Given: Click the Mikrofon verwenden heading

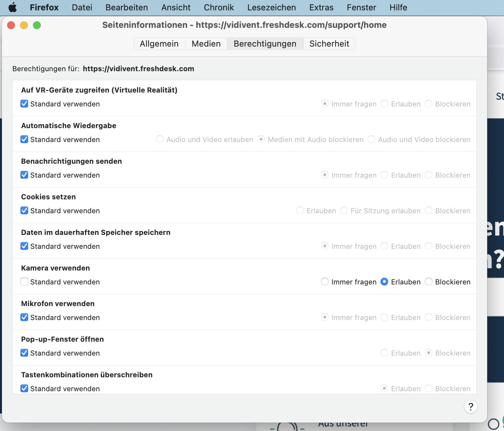Looking at the screenshot, I should (58, 304).
